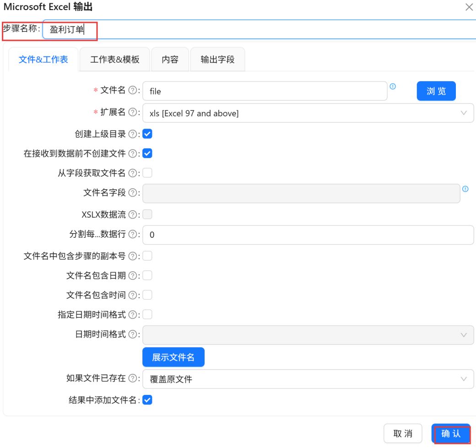Click the 文件名 input containing file
This screenshot has width=476, height=448.
pyautogui.click(x=265, y=91)
